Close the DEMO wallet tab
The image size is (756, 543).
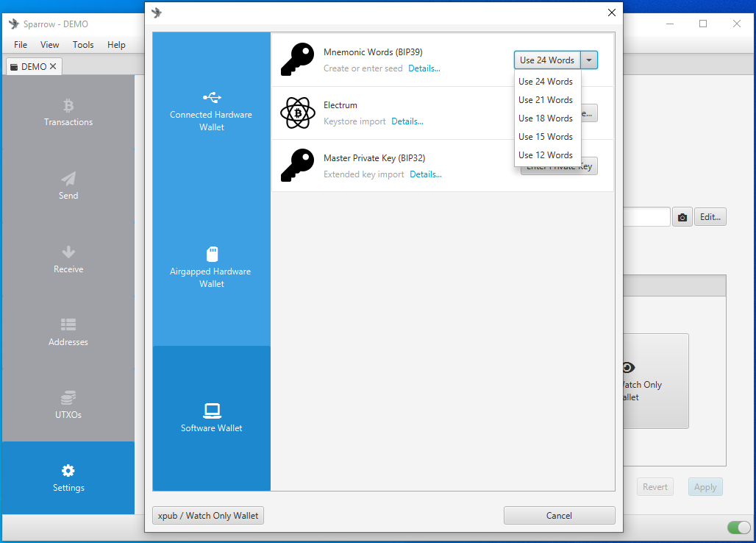tap(53, 66)
